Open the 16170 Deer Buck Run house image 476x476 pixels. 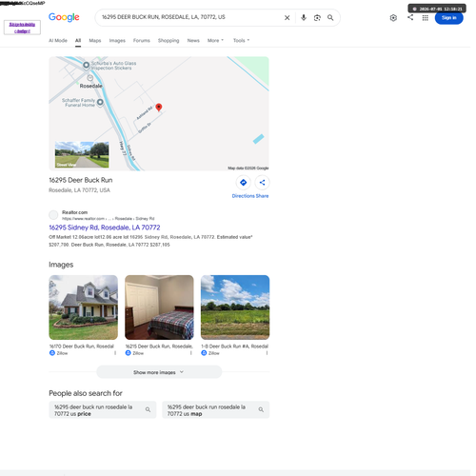[84, 307]
